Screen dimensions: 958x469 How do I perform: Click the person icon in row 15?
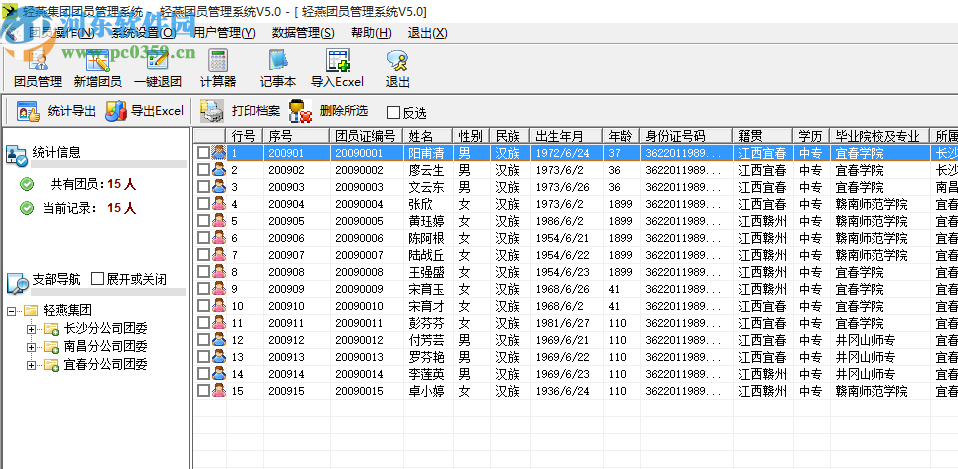pos(219,391)
